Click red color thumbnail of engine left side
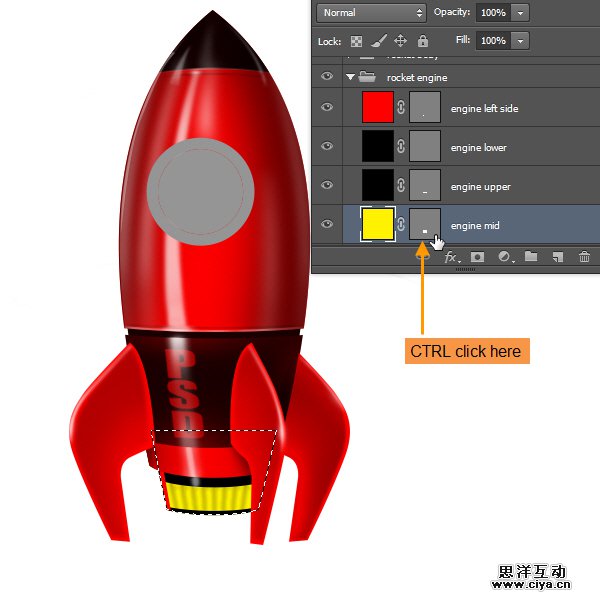The image size is (600, 600). click(x=378, y=107)
